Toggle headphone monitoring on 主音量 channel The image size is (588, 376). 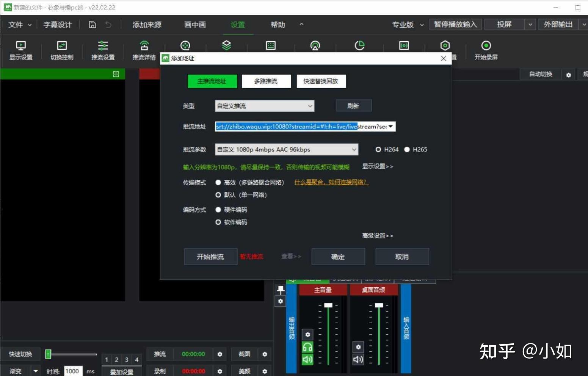(307, 346)
